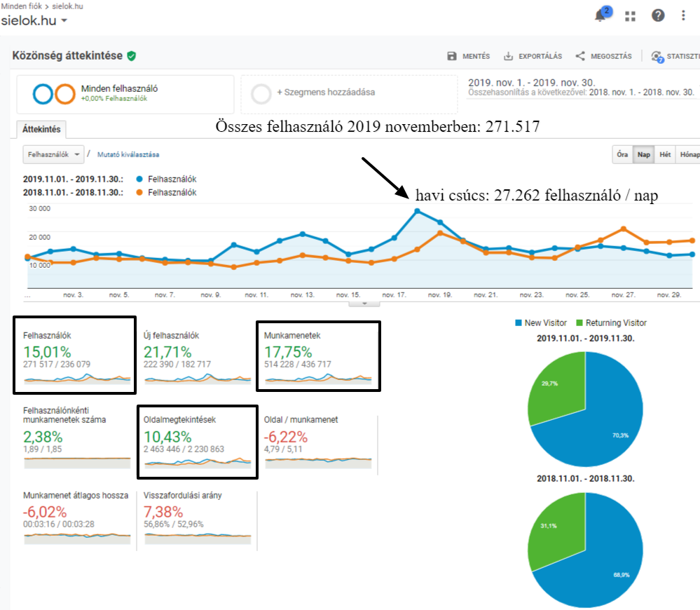Click the help question mark icon
The height and width of the screenshot is (610, 700).
(x=658, y=15)
